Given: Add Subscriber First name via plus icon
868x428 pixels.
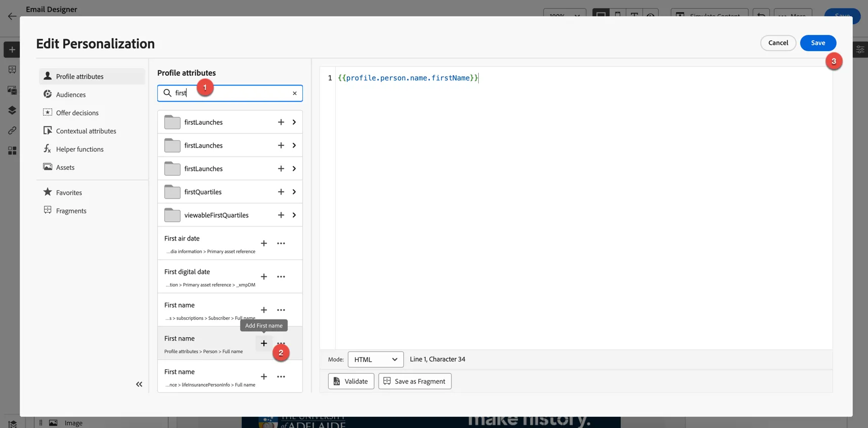Looking at the screenshot, I should [264, 310].
